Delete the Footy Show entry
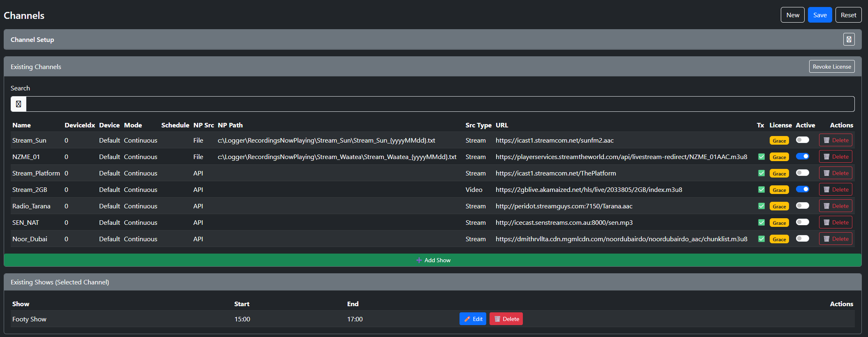Viewport: 868px width, 337px height. pyautogui.click(x=506, y=319)
